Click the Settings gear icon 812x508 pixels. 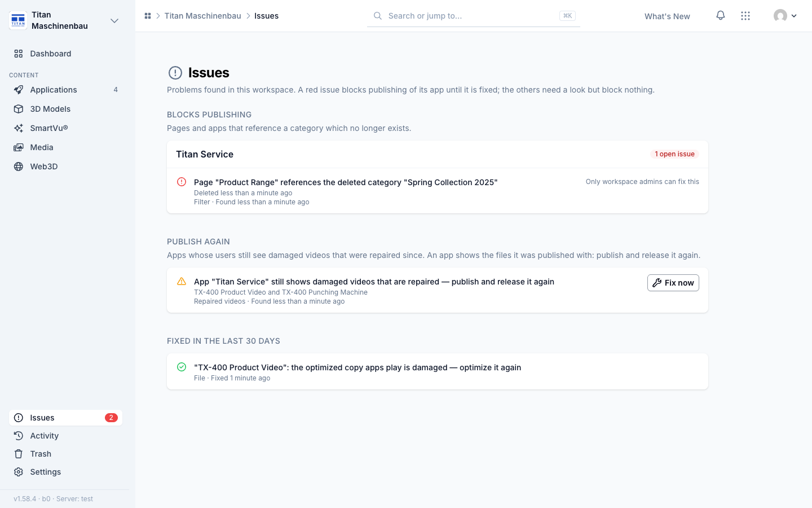pos(19,472)
